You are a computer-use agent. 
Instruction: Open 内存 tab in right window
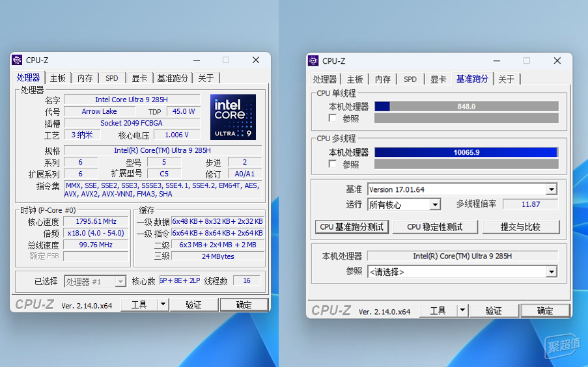[x=383, y=79]
